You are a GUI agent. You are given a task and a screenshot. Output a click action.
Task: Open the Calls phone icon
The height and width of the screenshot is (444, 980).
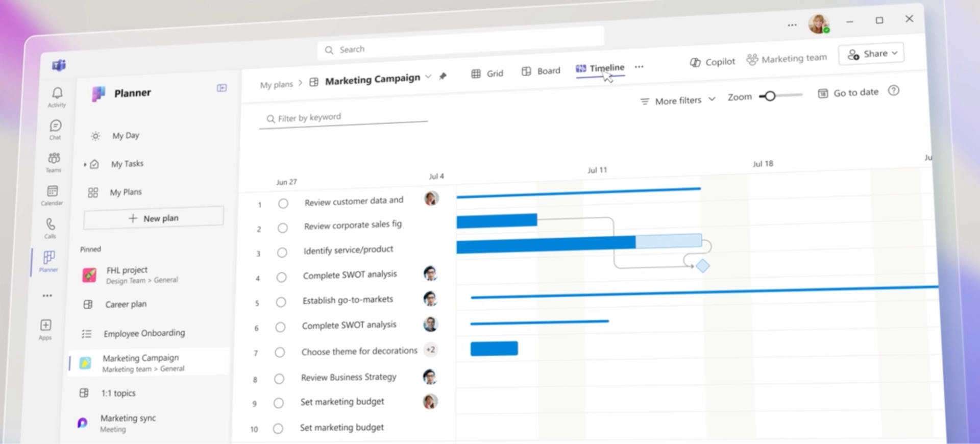51,225
